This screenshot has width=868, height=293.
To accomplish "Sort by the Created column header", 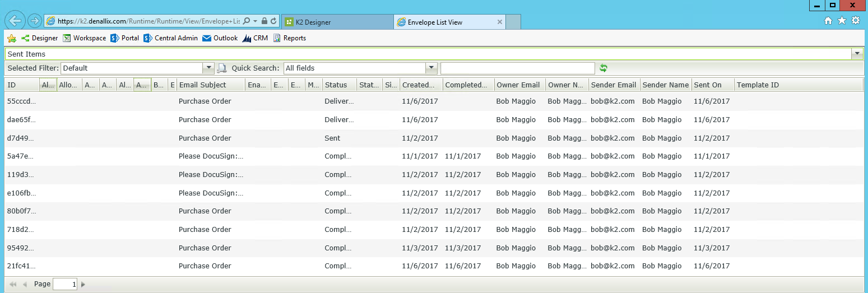I will click(x=421, y=85).
